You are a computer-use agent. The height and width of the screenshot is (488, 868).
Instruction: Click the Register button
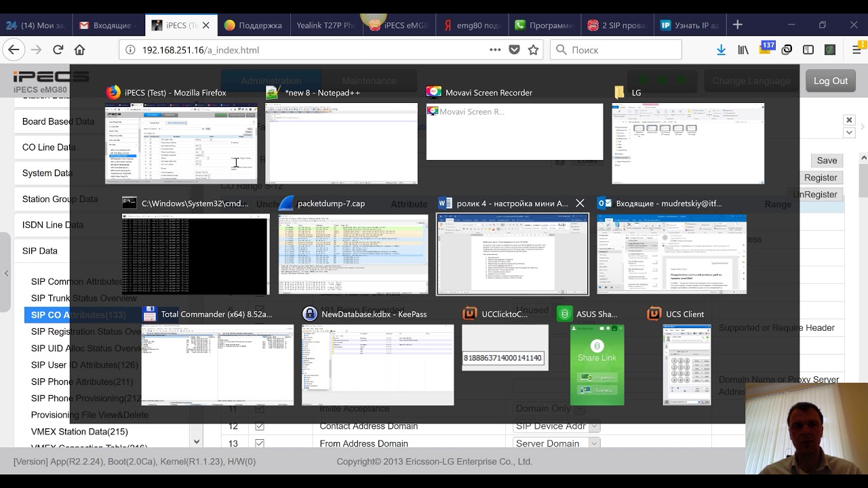[x=821, y=178]
